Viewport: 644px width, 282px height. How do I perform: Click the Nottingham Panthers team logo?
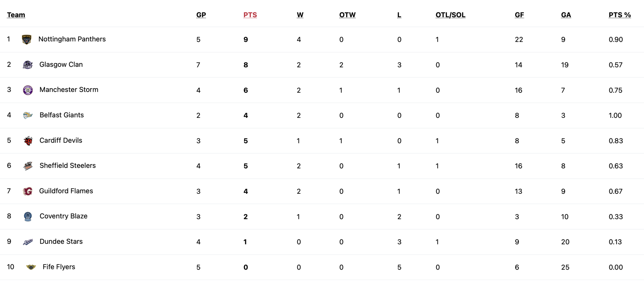27,40
